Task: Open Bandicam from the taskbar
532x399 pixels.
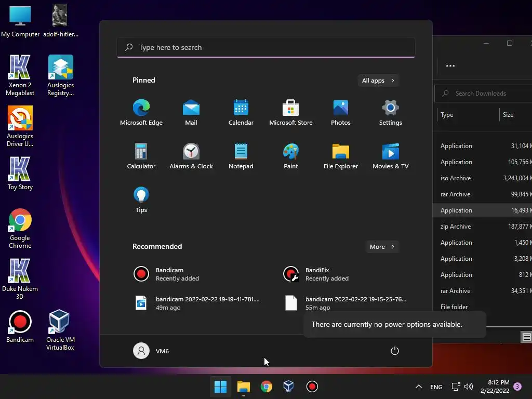Action: point(312,387)
